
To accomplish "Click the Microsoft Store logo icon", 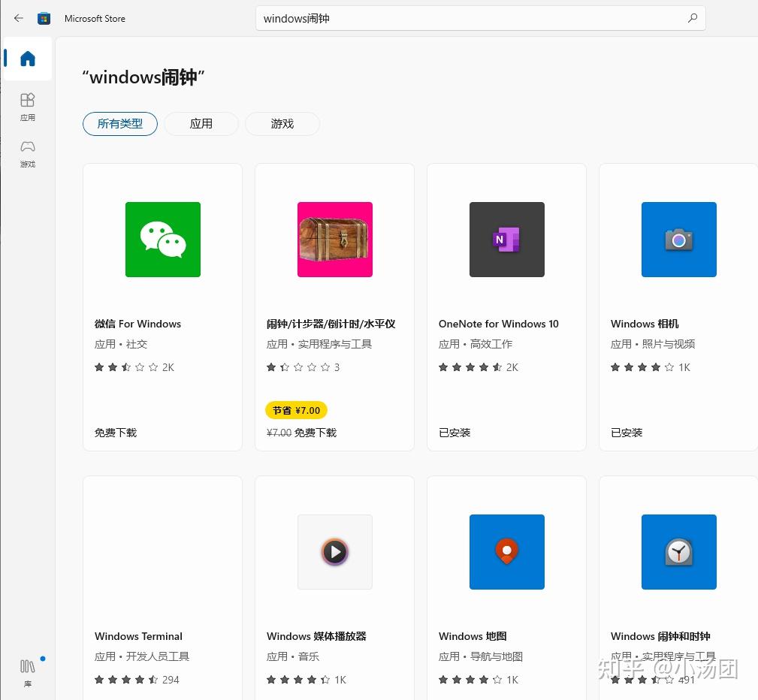I will [x=44, y=18].
